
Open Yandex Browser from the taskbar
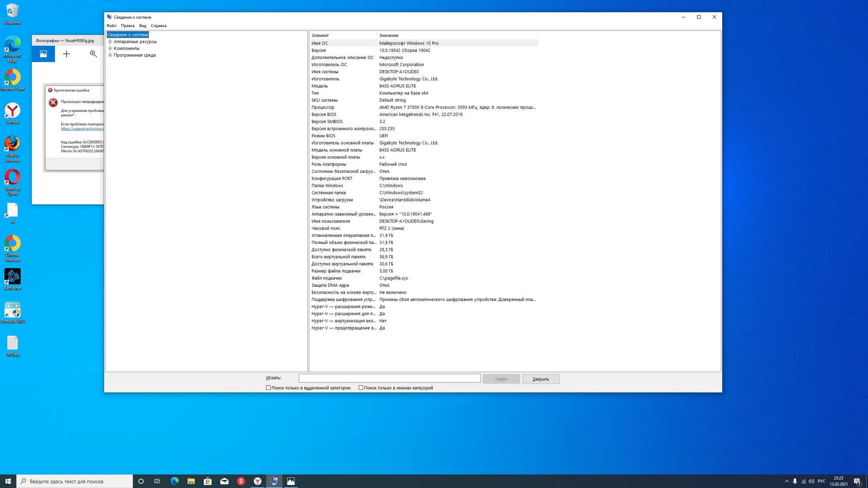coord(258,481)
